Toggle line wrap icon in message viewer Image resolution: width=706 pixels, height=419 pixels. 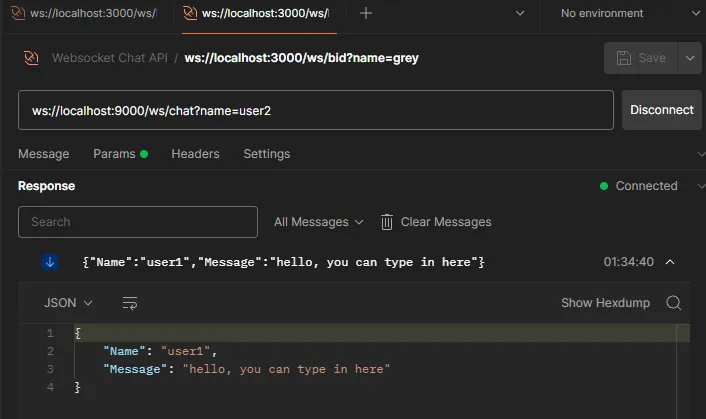(130, 303)
